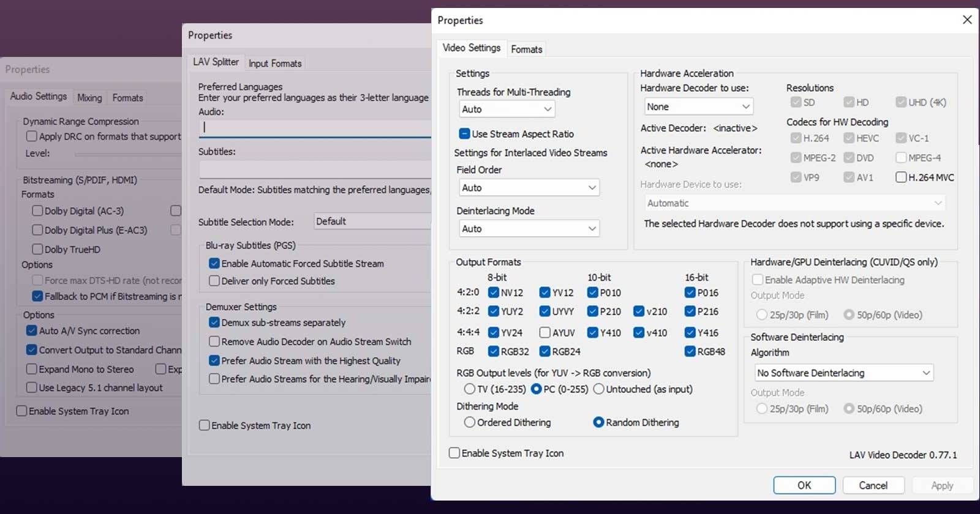Viewport: 980px width, 514px height.
Task: Open the Input Formats tab
Action: tap(275, 63)
